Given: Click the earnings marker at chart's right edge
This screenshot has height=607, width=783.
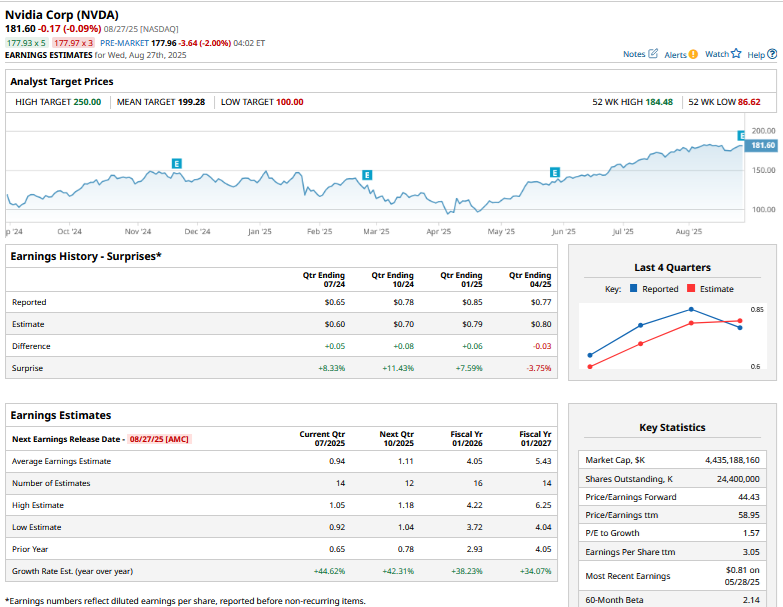Looking at the screenshot, I should 741,135.
